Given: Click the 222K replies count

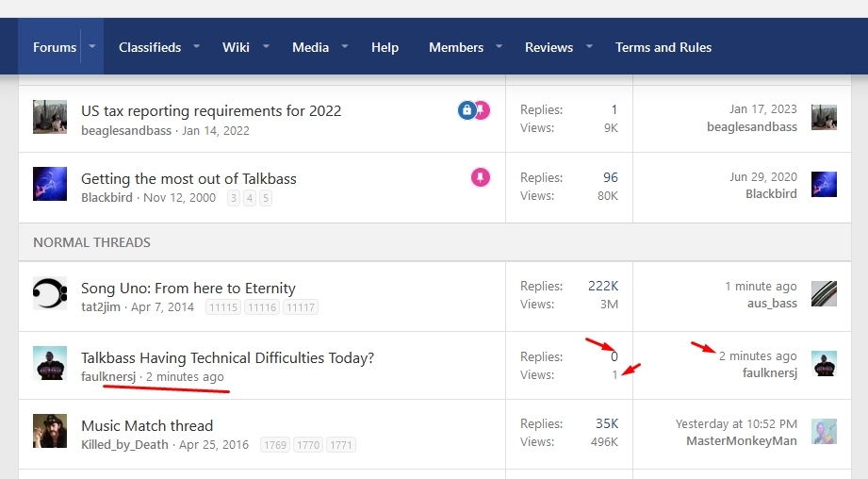Looking at the screenshot, I should point(603,286).
